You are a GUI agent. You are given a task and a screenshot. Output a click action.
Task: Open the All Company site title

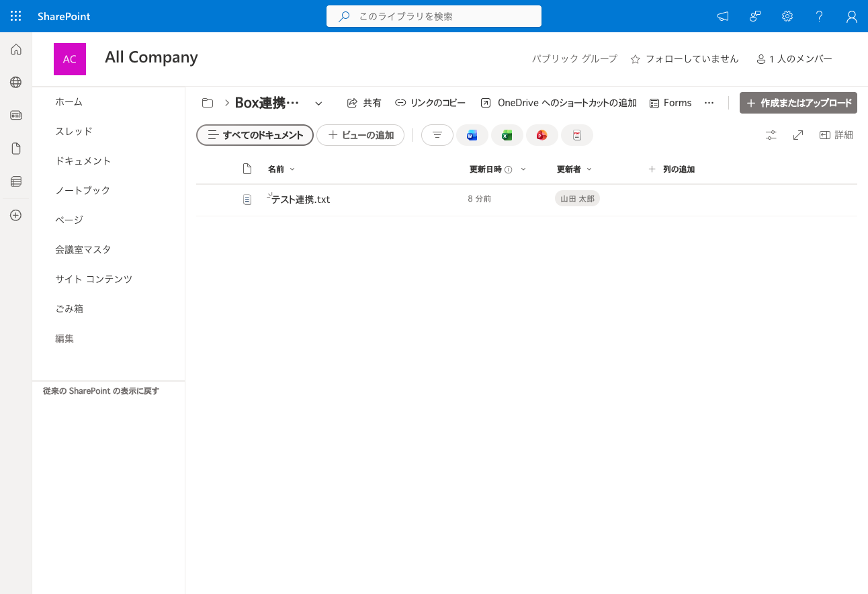(x=151, y=57)
